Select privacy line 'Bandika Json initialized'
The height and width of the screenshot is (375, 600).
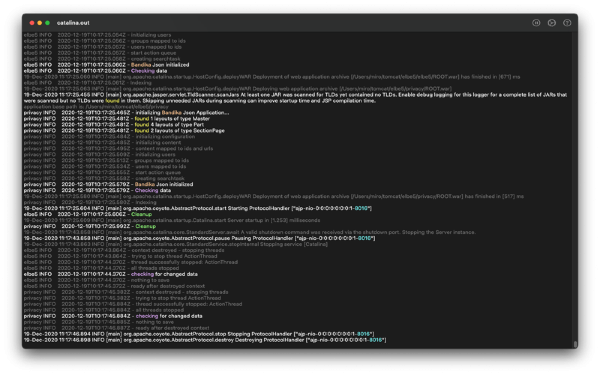108,184
